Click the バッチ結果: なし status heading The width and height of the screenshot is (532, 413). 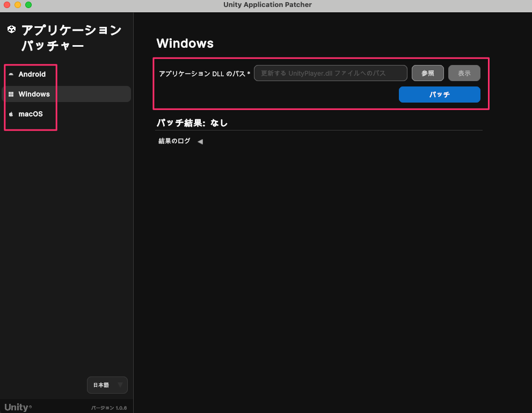tap(192, 122)
